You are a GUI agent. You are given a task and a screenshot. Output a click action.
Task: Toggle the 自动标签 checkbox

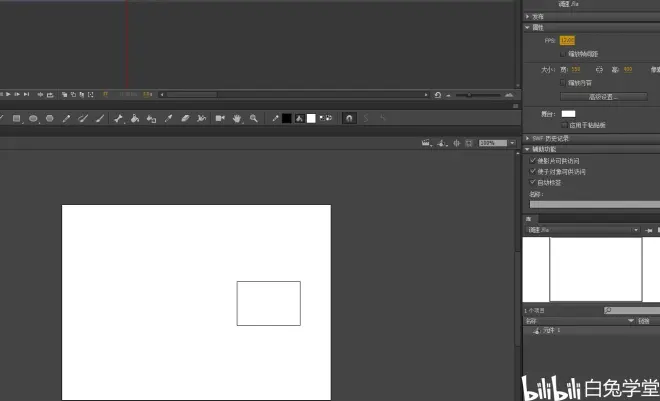(x=531, y=182)
